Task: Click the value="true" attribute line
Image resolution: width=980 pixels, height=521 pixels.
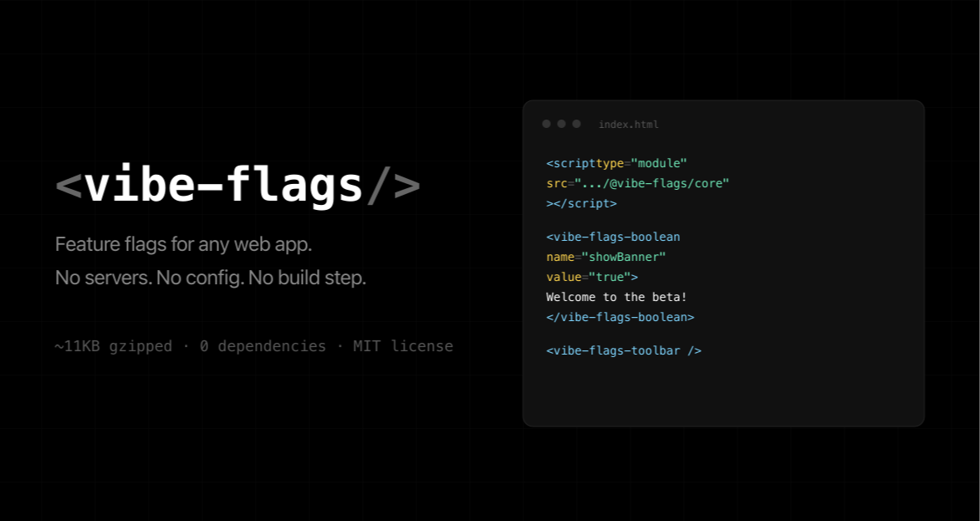Action: click(x=592, y=277)
